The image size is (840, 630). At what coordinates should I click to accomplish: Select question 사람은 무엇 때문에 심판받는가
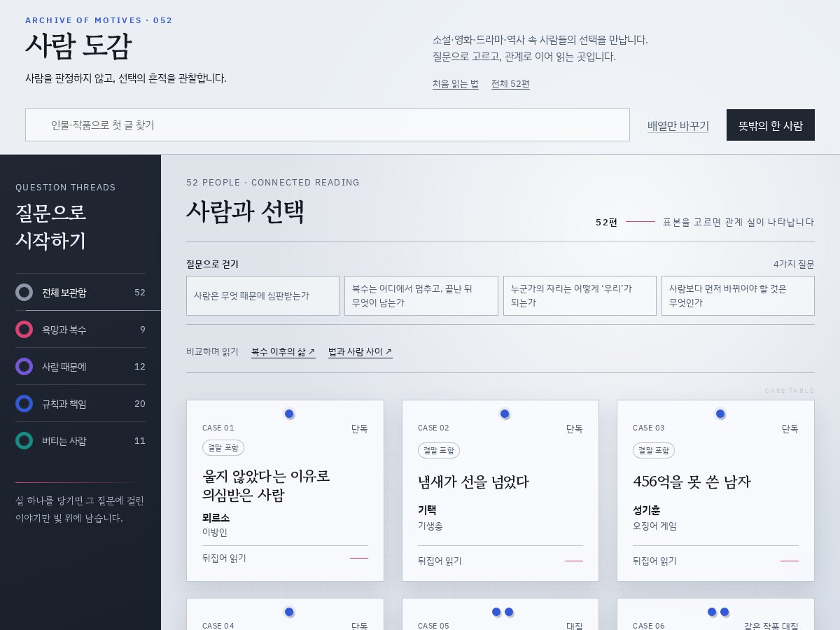pos(262,295)
